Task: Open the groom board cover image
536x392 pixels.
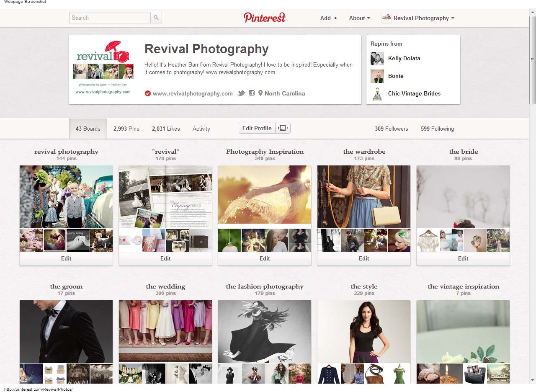Action: [x=66, y=332]
